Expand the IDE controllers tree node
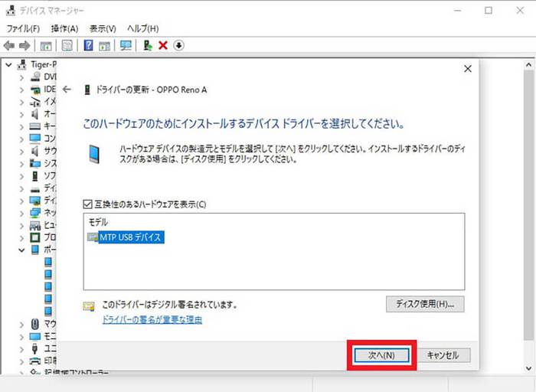 [21, 90]
